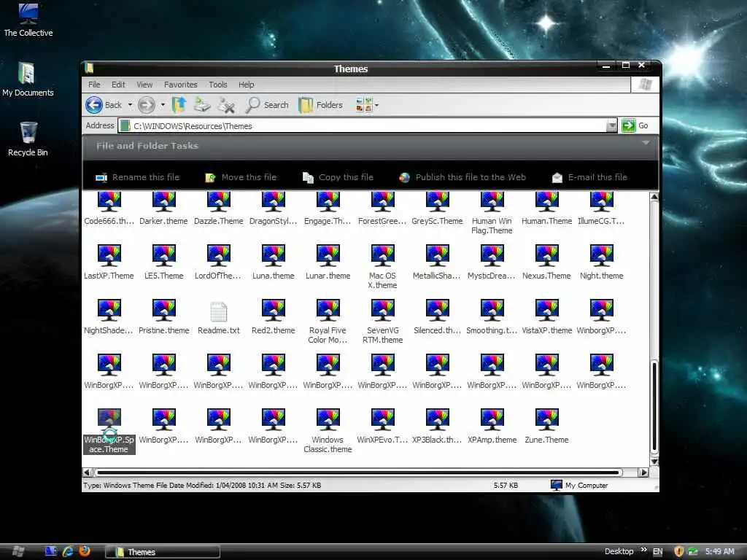Select the Human.Theme file
Image resolution: width=747 pixels, height=560 pixels.
pos(546,208)
